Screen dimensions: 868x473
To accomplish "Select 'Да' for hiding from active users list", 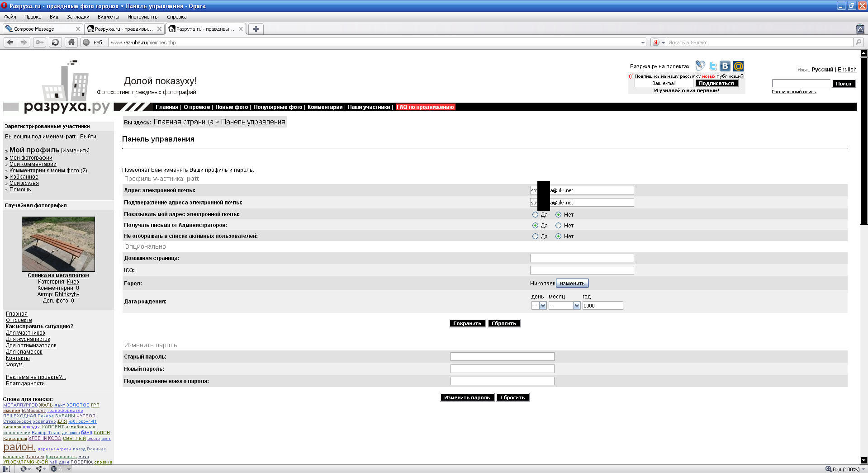I will (535, 236).
